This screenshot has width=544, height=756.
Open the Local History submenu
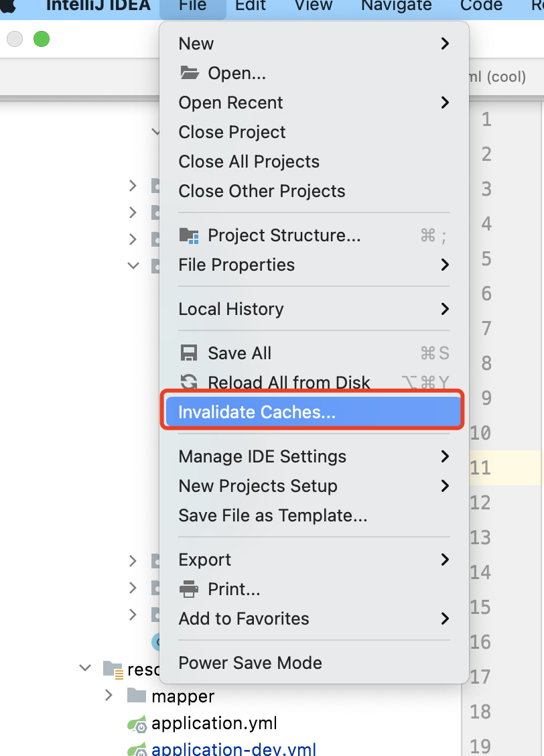(444, 309)
